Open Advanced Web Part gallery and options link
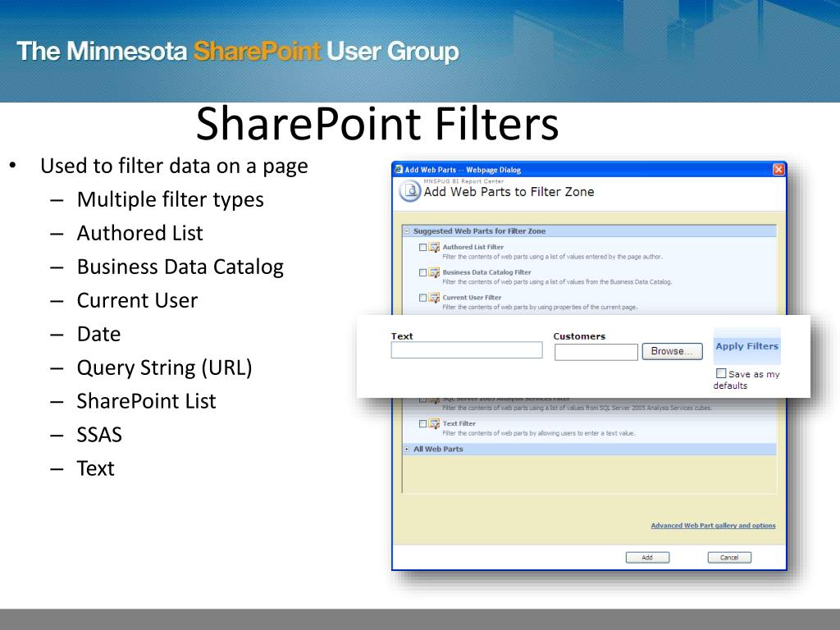 tap(713, 526)
